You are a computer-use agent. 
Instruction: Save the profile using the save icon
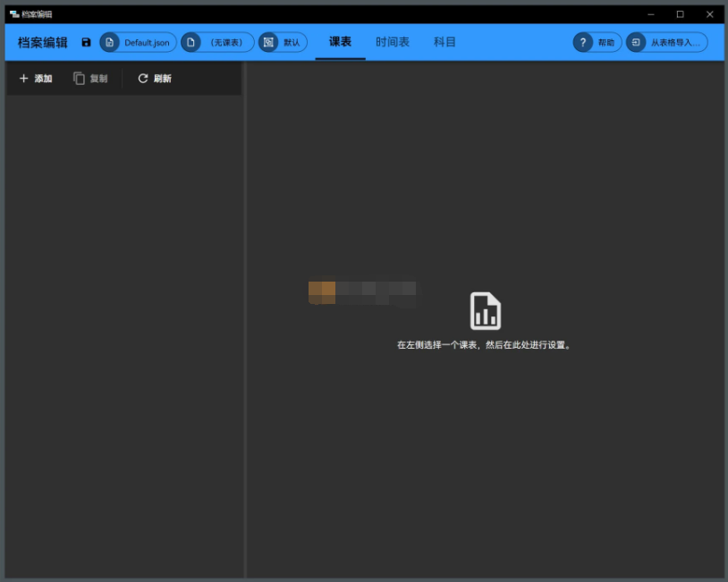[x=86, y=41]
